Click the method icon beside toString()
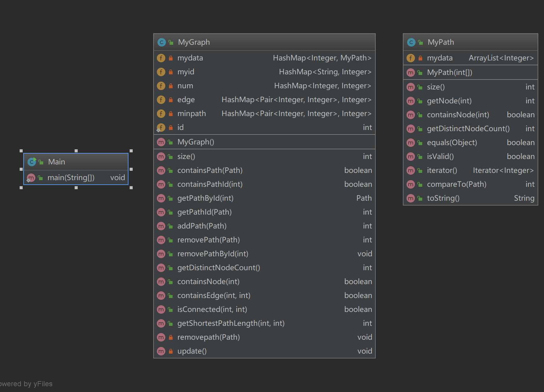 [411, 198]
